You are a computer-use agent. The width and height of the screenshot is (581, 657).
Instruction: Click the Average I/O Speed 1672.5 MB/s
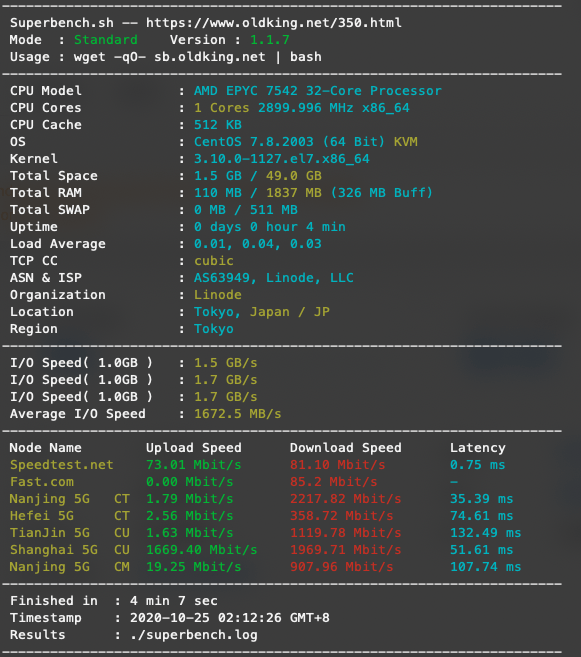pos(238,414)
